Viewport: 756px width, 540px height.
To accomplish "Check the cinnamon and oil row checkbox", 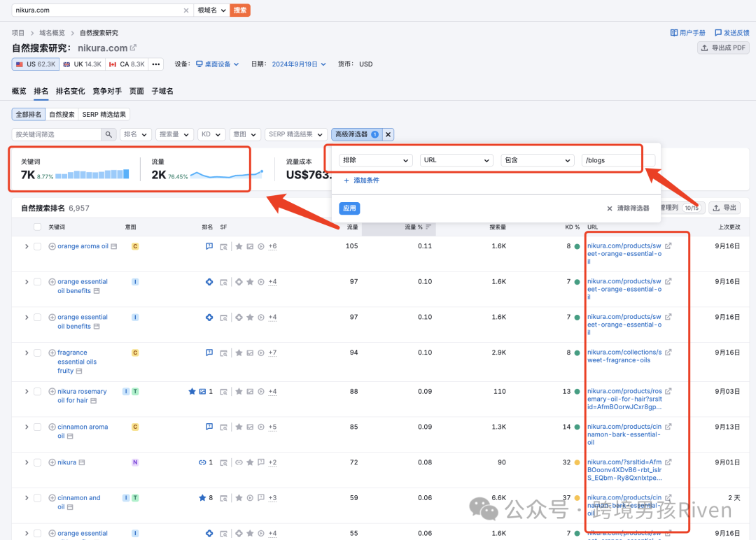I will (37, 498).
